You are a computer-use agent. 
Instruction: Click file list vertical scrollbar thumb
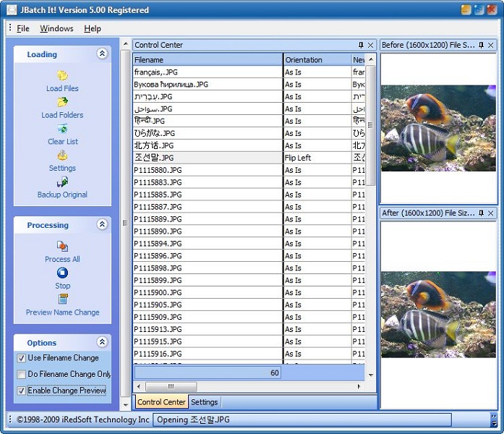point(371,125)
